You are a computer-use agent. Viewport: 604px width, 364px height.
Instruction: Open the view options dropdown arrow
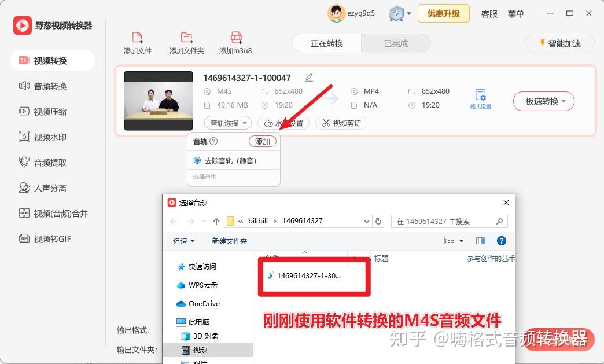tap(461, 241)
